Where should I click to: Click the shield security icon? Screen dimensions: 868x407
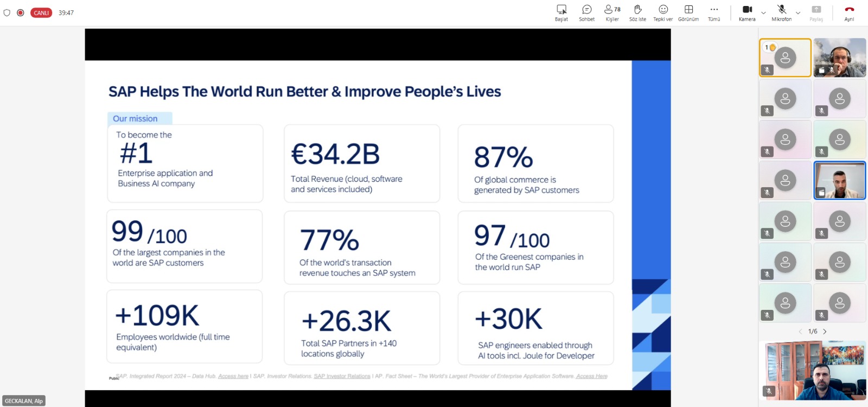[7, 12]
